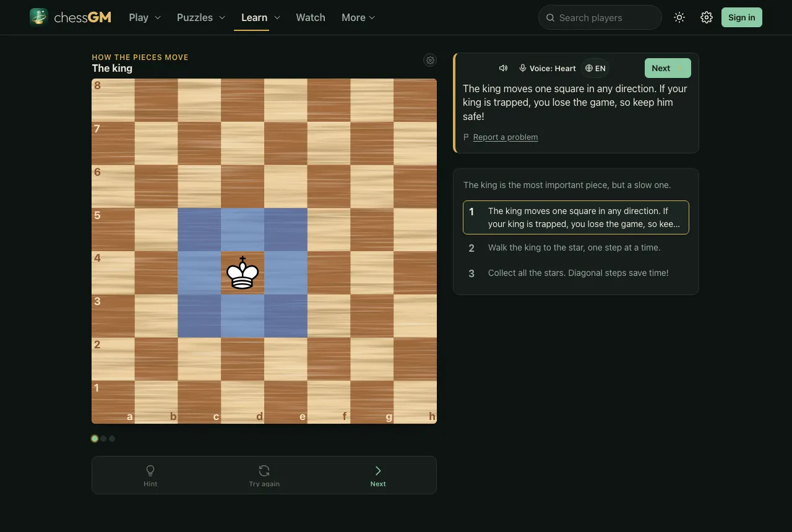Expand the More menu
Screen dimensions: 792x532
tap(358, 17)
